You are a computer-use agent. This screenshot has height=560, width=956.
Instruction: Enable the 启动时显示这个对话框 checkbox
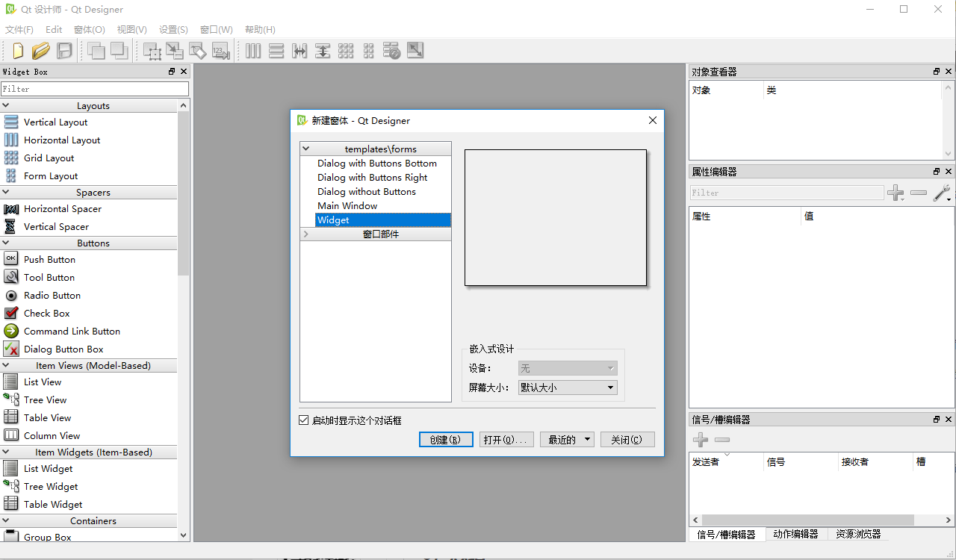(x=303, y=420)
